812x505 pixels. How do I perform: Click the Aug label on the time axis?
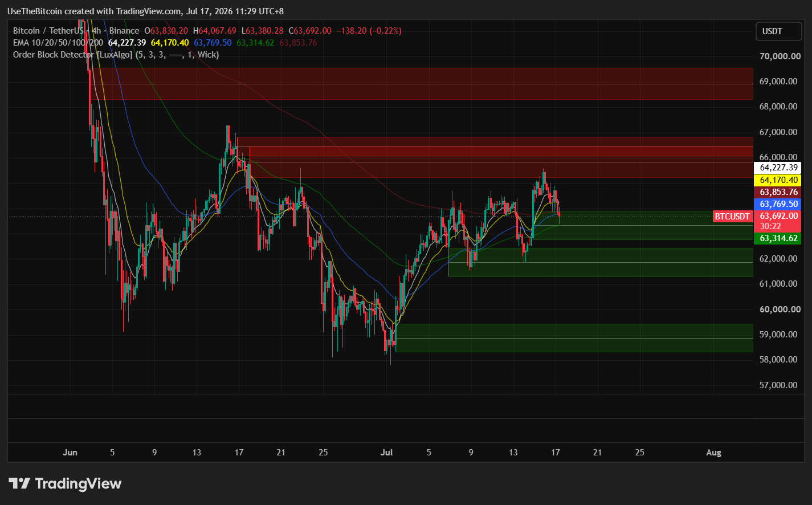[x=713, y=453]
